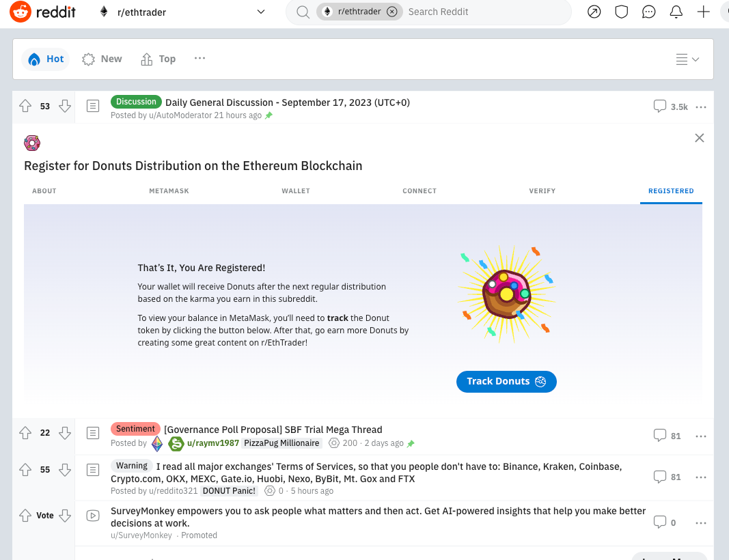Image resolution: width=729 pixels, height=560 pixels.
Task: Switch to the WALLET step tab
Action: 296,191
